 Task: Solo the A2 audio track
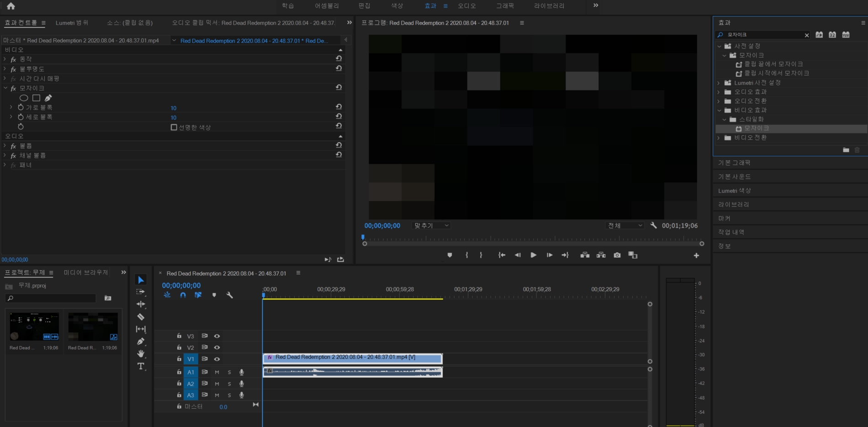coord(229,384)
